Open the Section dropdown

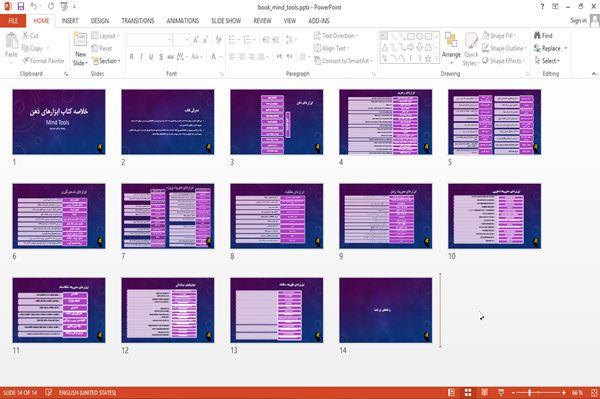point(106,61)
